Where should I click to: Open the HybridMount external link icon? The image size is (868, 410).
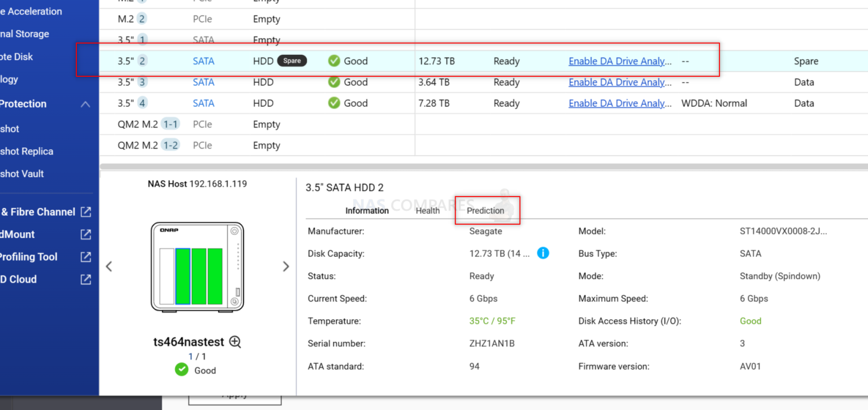86,234
